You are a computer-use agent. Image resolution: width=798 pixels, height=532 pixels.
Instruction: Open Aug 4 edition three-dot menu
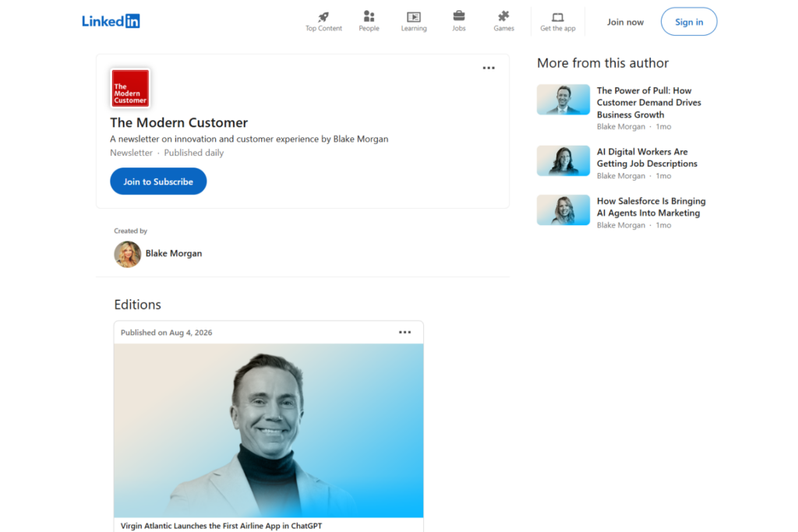coord(404,332)
